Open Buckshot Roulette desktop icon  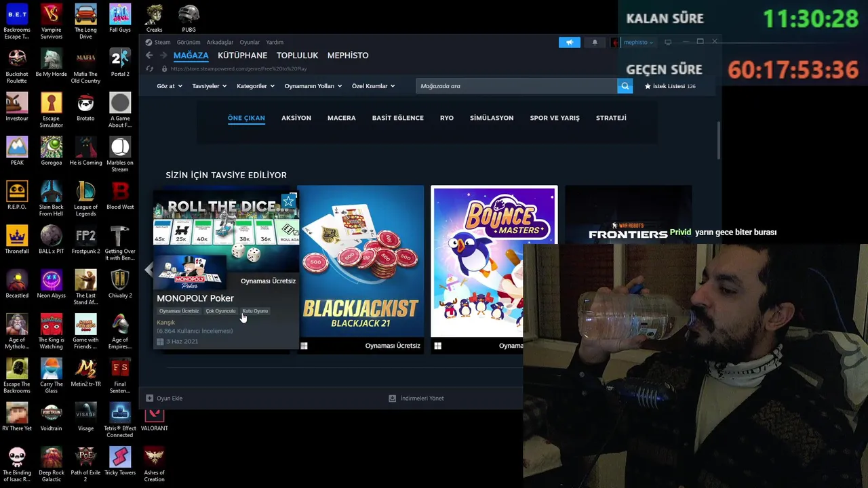pyautogui.click(x=17, y=66)
